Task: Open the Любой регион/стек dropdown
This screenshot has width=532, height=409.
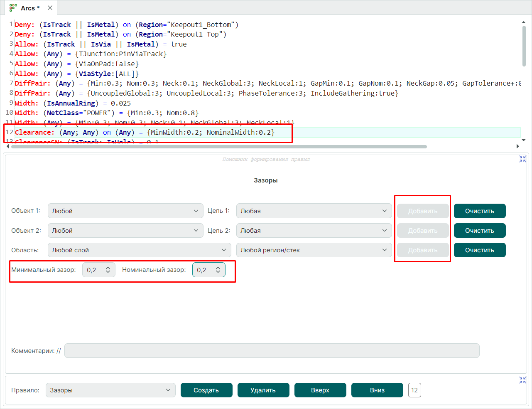Action: 314,250
